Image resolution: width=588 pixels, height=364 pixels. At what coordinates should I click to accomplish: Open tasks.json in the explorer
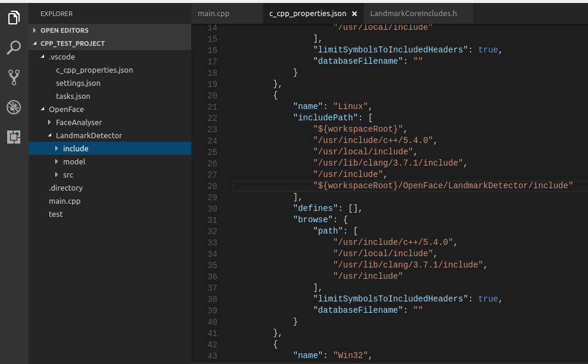[x=73, y=96]
